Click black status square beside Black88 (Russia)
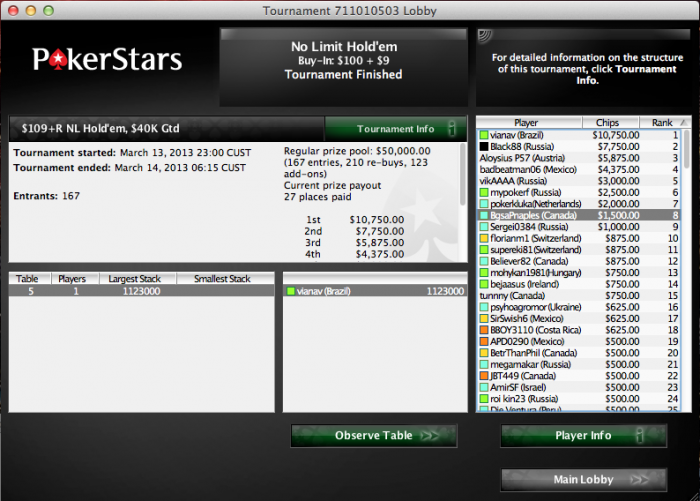 tap(484, 146)
